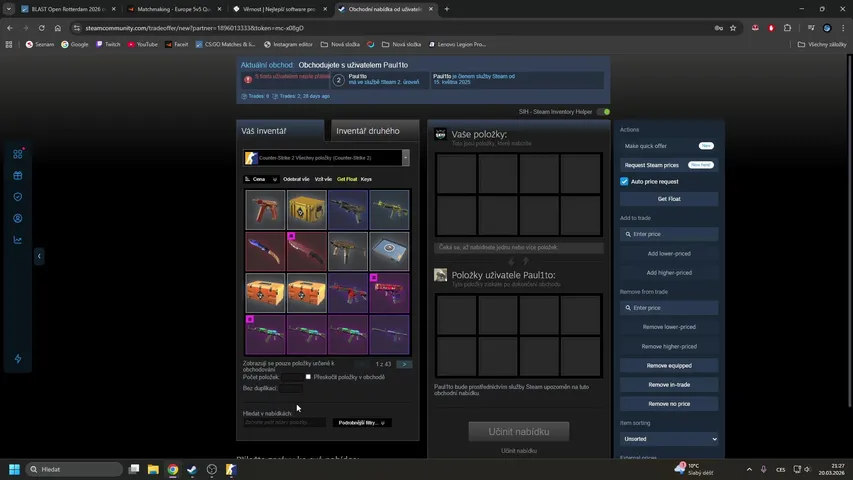Viewport: 853px width, 480px height.
Task: Open browser extensions puzzle icon
Action: tap(787, 28)
